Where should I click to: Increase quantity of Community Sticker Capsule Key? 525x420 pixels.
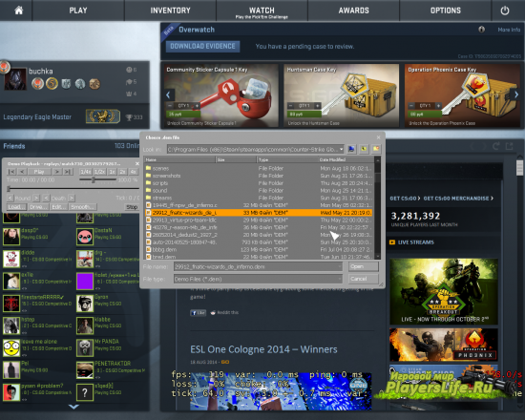pyautogui.click(x=198, y=106)
